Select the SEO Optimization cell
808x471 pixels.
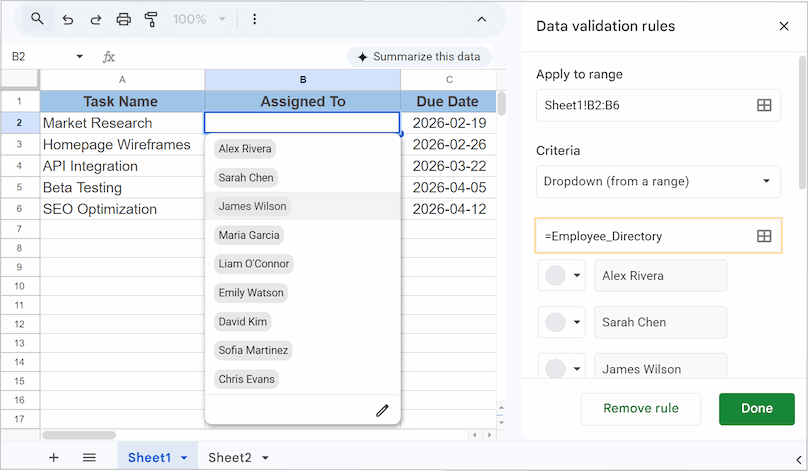[x=122, y=209]
